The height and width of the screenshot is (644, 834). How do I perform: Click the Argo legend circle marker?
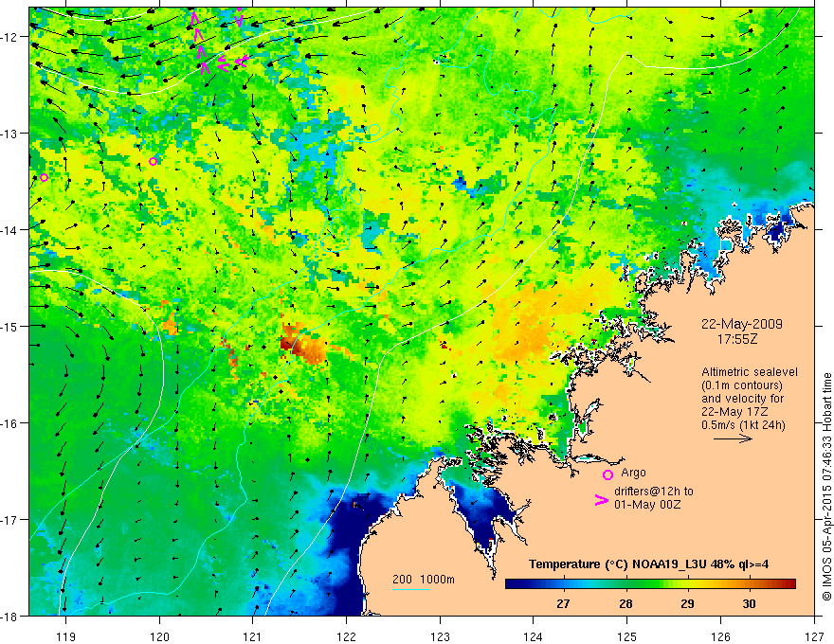[607, 474]
